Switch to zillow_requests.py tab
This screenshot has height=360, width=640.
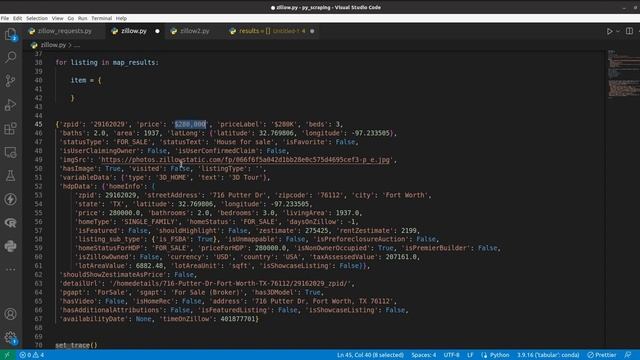coord(64,31)
